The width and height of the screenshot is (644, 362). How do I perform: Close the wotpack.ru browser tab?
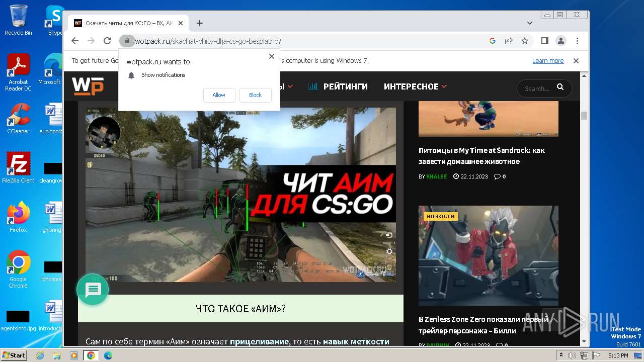[x=181, y=23]
